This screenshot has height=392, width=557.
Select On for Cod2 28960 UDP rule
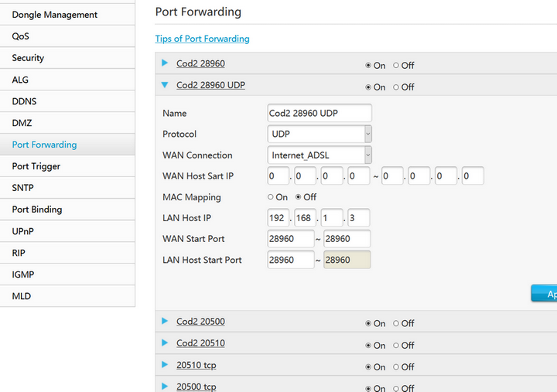tap(368, 87)
